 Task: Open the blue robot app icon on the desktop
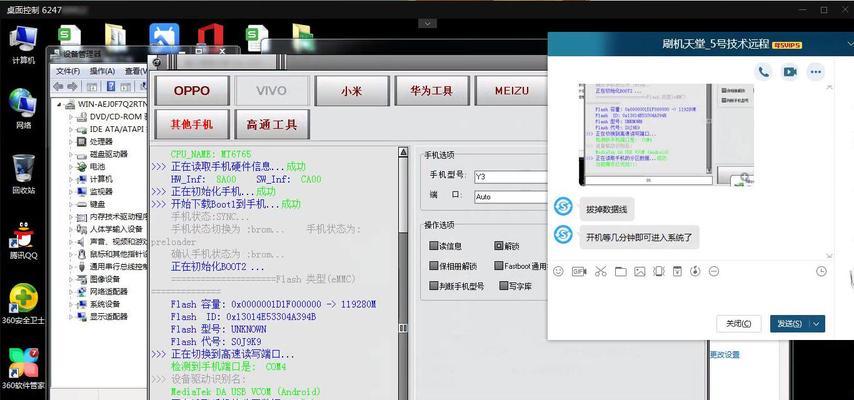click(x=164, y=37)
